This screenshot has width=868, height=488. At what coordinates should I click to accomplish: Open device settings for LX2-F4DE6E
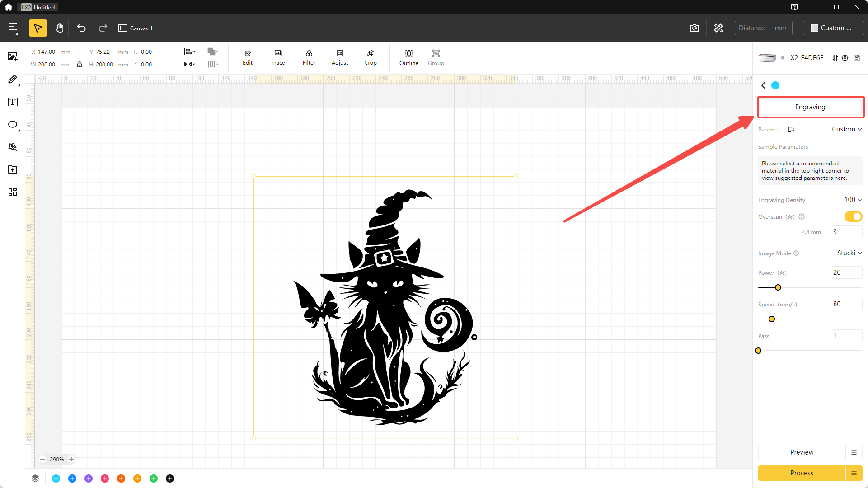tap(845, 58)
